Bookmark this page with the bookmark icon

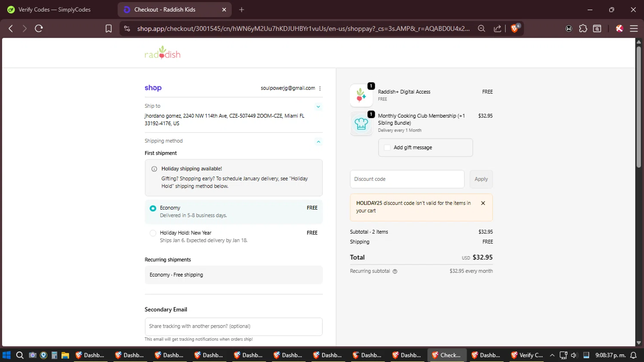pos(109,28)
